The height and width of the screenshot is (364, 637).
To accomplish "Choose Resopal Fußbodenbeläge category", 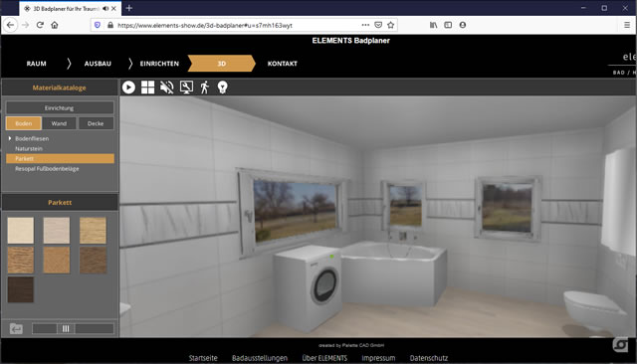I will click(47, 169).
